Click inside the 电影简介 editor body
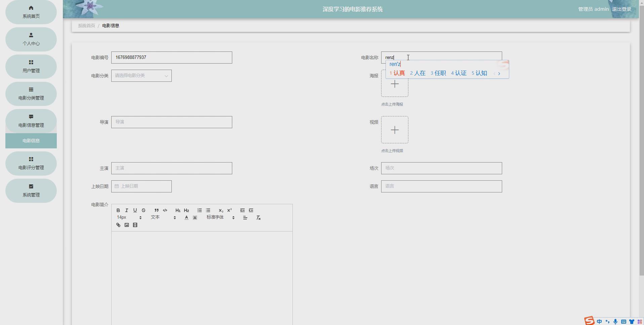The image size is (644, 325). (202, 278)
